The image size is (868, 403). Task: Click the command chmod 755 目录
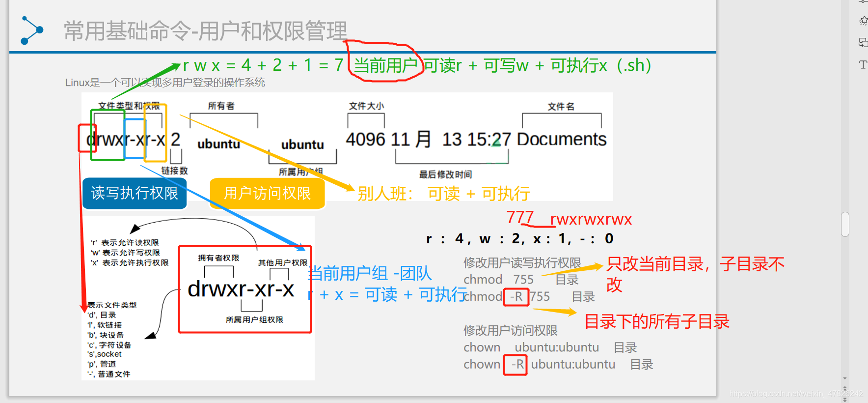click(x=521, y=280)
